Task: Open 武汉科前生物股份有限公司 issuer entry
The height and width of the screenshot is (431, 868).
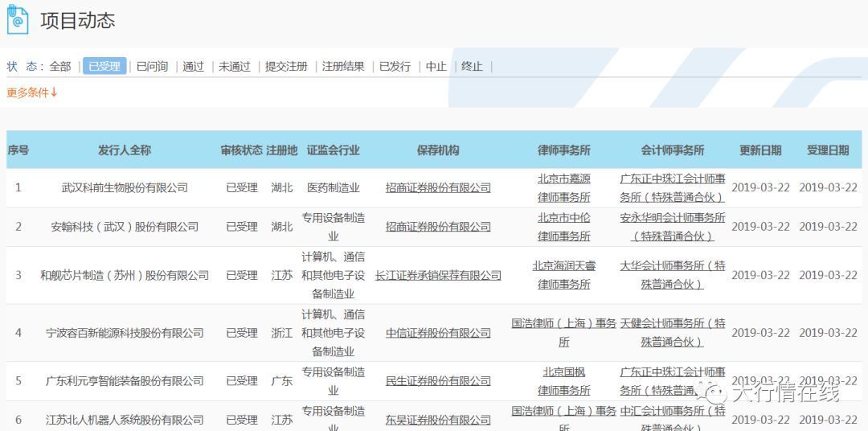Action: click(x=125, y=188)
